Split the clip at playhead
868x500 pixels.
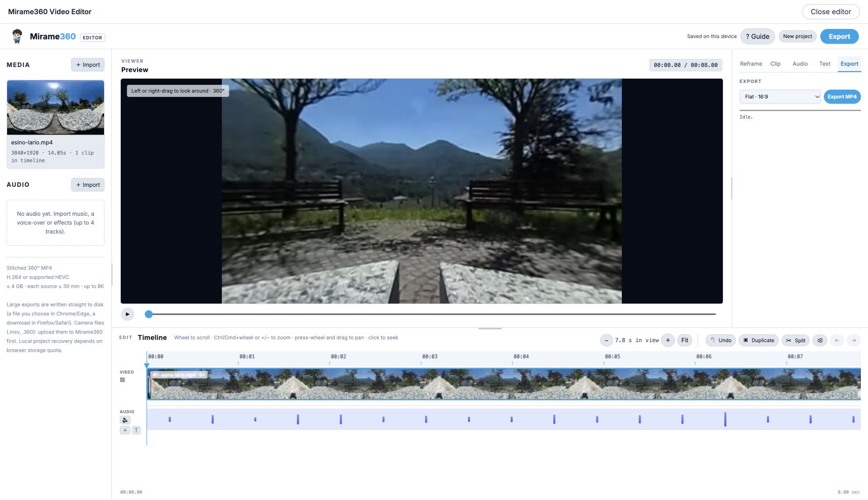pos(795,341)
